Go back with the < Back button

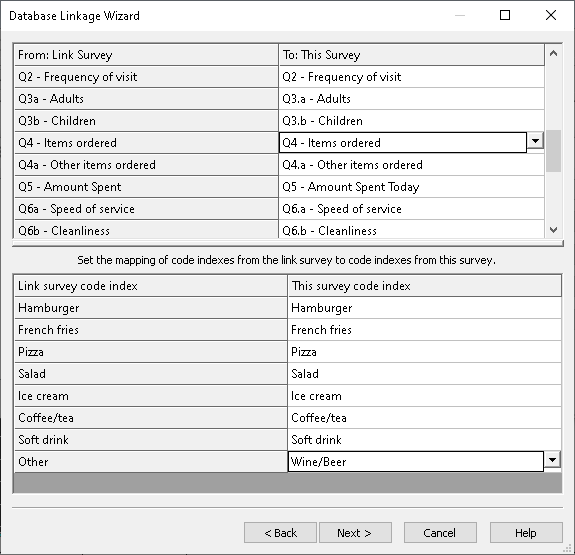pyautogui.click(x=280, y=533)
